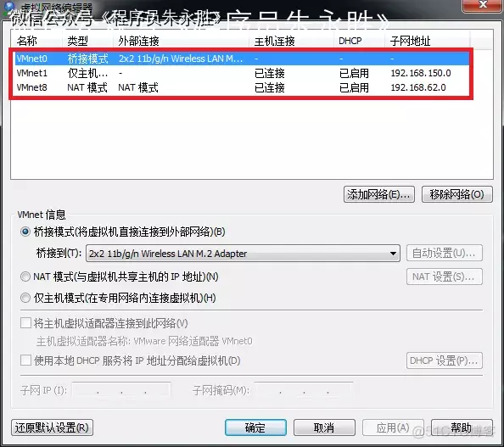
Task: Restore default settings button
Action: [52, 427]
